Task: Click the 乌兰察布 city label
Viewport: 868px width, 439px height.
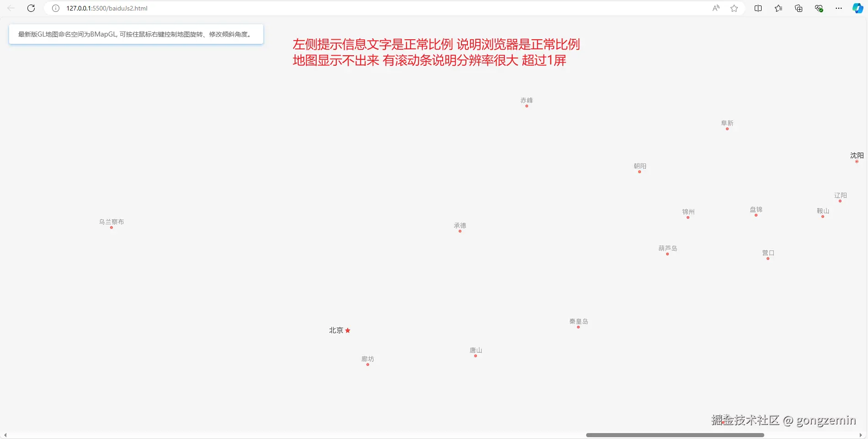Action: (x=111, y=222)
